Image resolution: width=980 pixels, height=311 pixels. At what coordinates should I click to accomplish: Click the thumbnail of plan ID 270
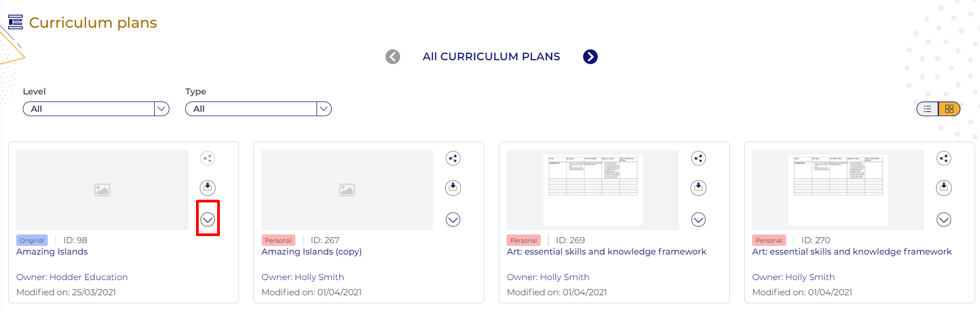pyautogui.click(x=838, y=190)
